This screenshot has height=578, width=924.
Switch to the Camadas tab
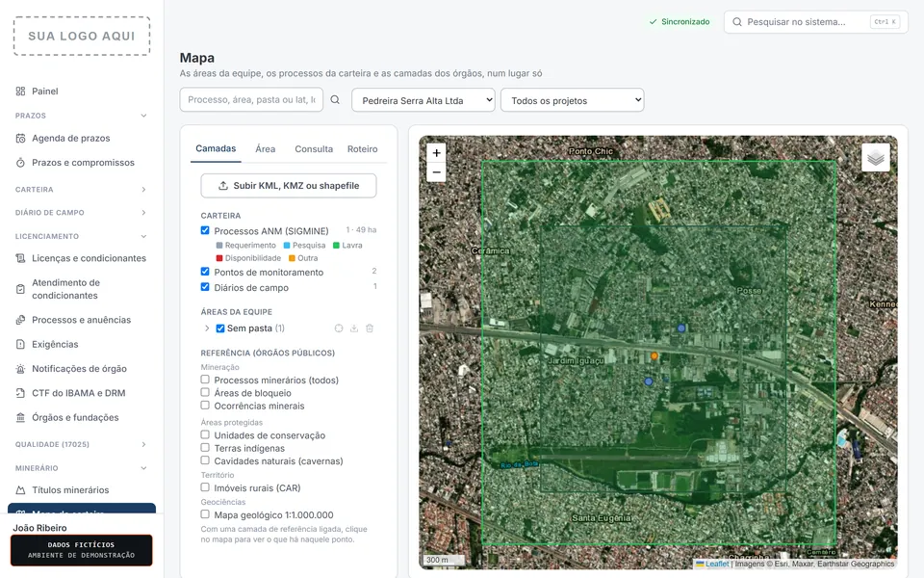[216, 148]
